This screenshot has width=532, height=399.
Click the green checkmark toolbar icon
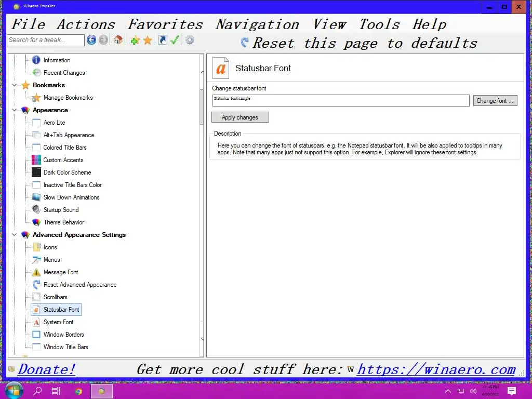click(175, 40)
